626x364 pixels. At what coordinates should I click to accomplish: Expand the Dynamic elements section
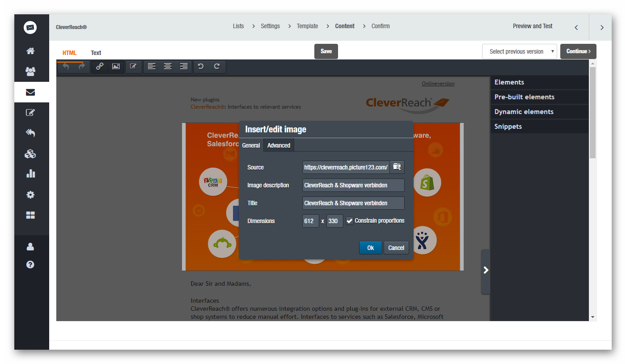540,112
